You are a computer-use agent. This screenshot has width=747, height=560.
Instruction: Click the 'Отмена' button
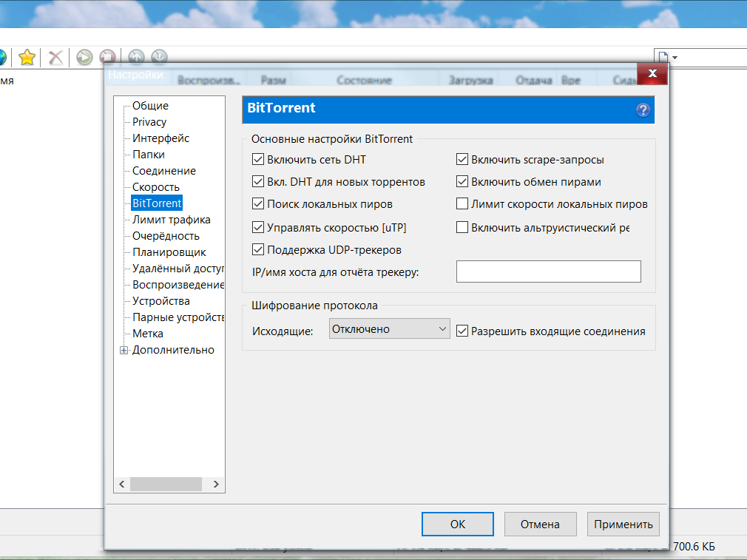coord(540,524)
